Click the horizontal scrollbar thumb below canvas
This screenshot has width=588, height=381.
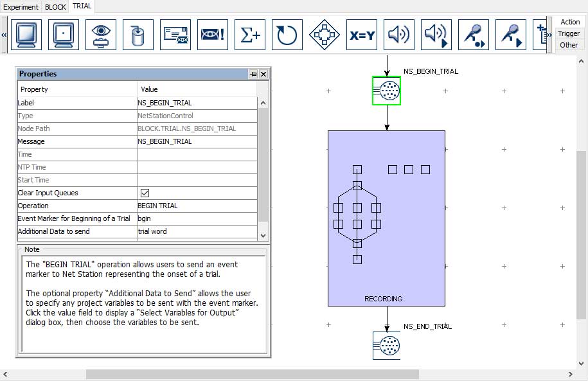(252, 374)
